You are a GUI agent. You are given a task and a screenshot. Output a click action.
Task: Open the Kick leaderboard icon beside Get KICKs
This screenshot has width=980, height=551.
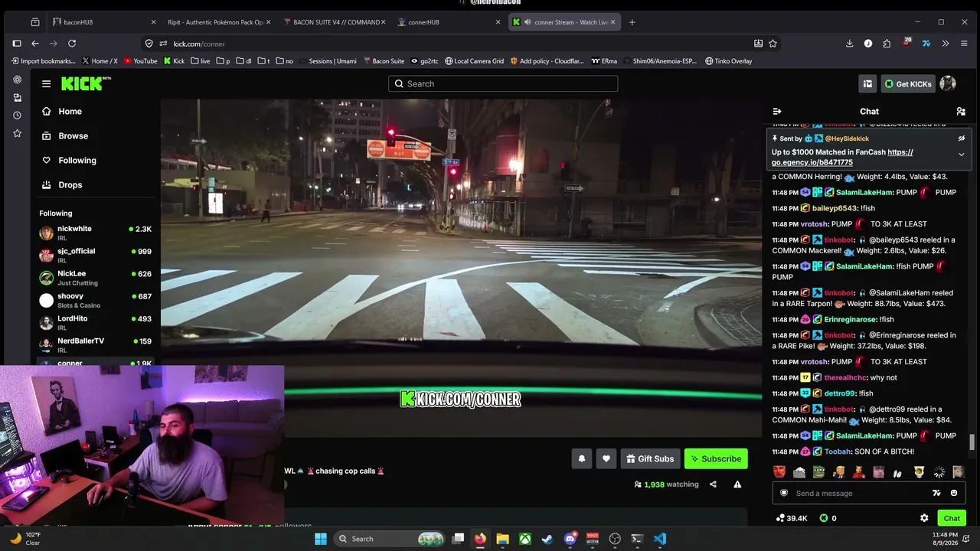pyautogui.click(x=867, y=84)
